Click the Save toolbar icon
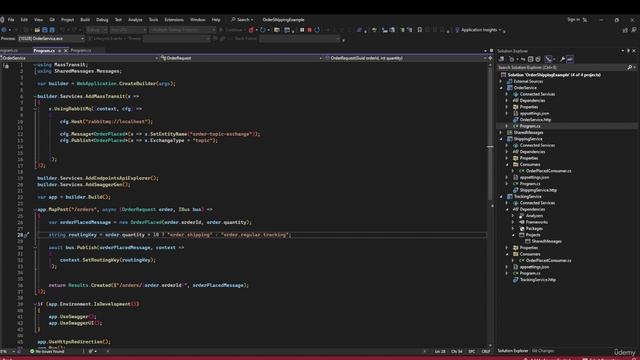This screenshot has height=360, width=640. tap(45, 30)
